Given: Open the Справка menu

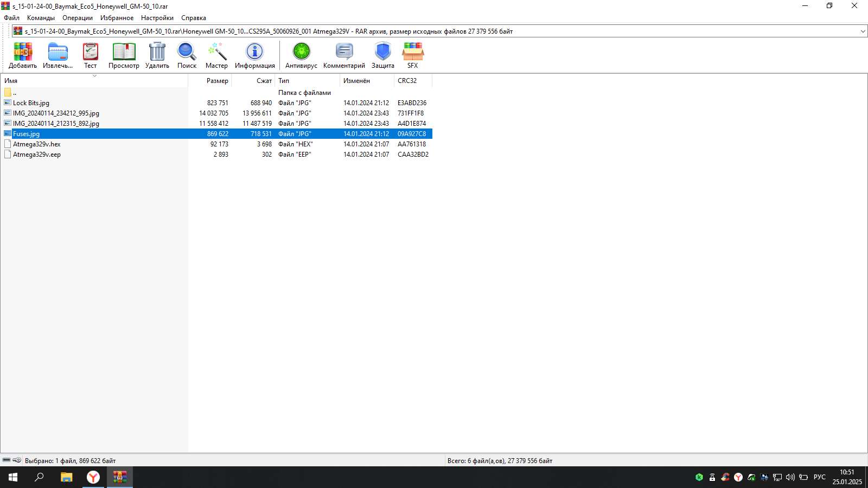Looking at the screenshot, I should coord(194,18).
